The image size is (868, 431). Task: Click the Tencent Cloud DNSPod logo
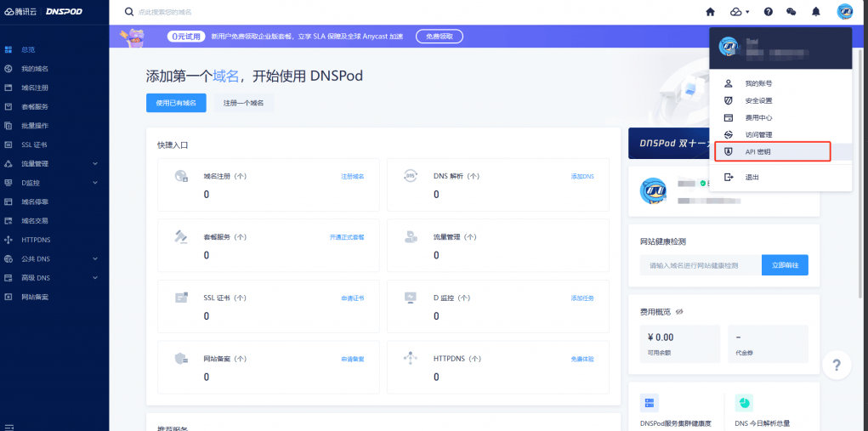(x=43, y=12)
